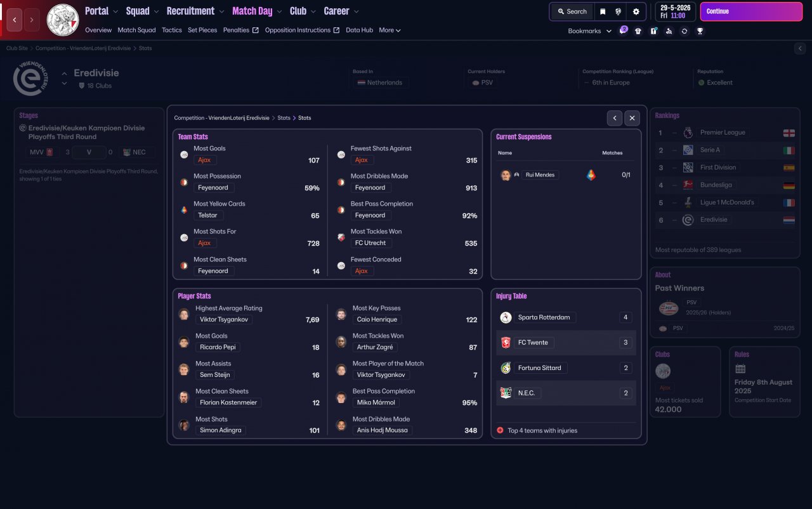Open the More dropdown in submenu

click(390, 30)
